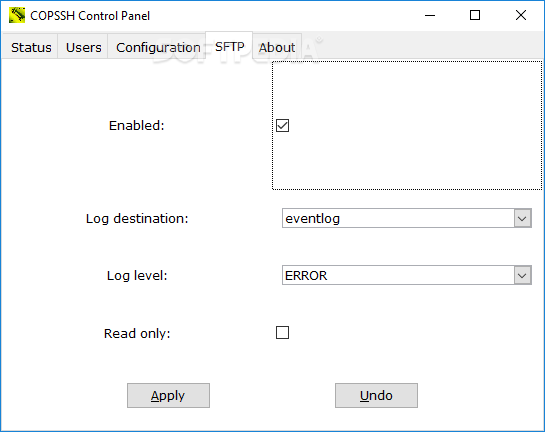
Task: Open the Users tab
Action: coord(83,47)
